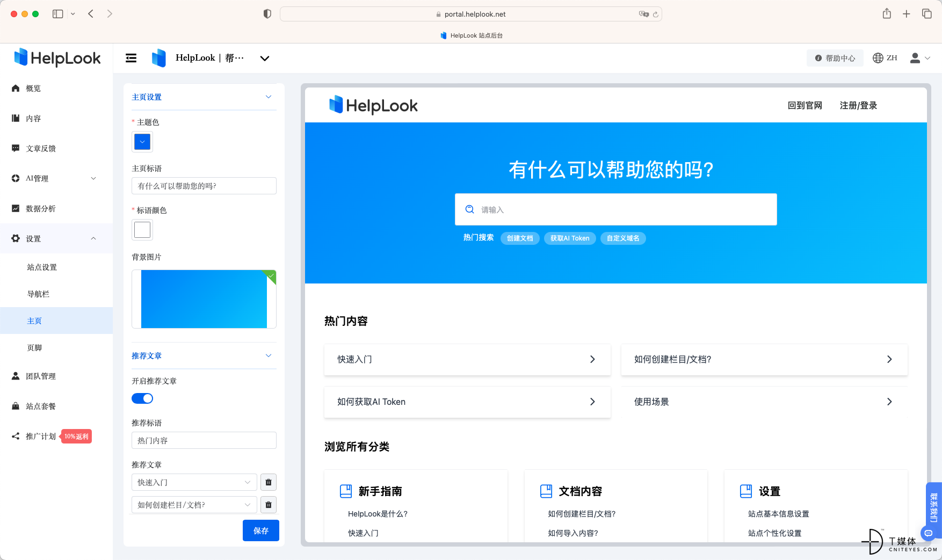Click the Safari privacy shield icon
The height and width of the screenshot is (560, 942).
[x=267, y=14]
